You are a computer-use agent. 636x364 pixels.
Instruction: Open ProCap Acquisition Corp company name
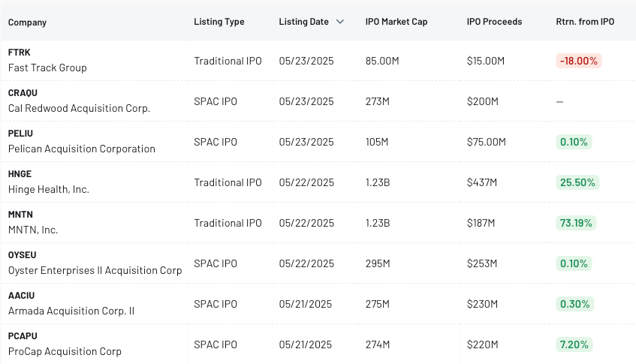tap(65, 351)
